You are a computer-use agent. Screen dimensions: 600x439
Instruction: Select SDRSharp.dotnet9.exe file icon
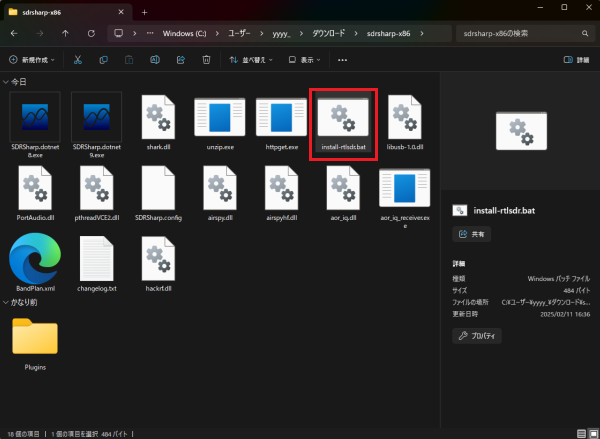(x=96, y=117)
